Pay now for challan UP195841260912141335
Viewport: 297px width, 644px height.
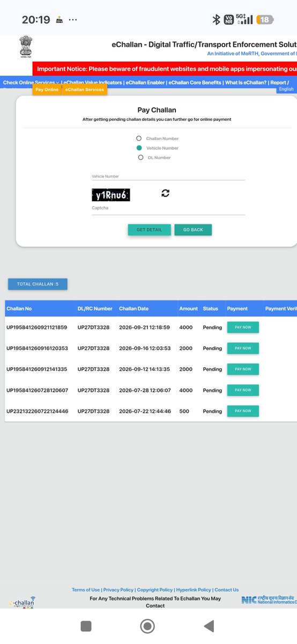click(x=243, y=369)
